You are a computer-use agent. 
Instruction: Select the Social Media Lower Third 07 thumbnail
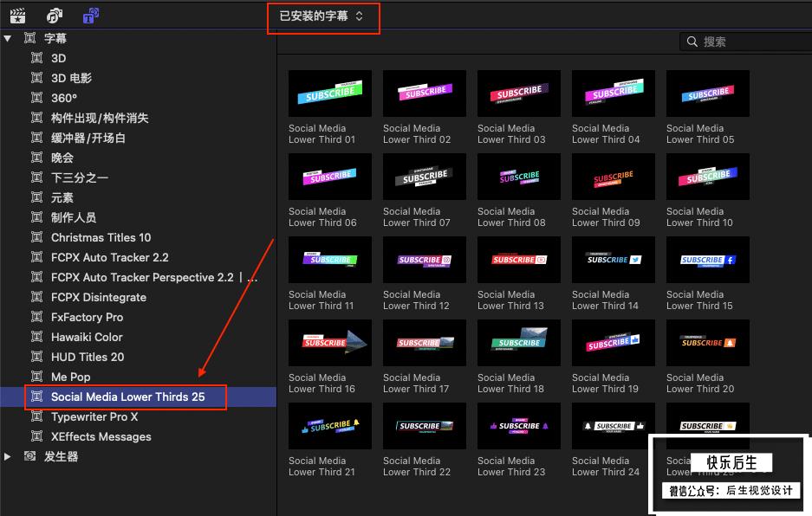click(425, 177)
